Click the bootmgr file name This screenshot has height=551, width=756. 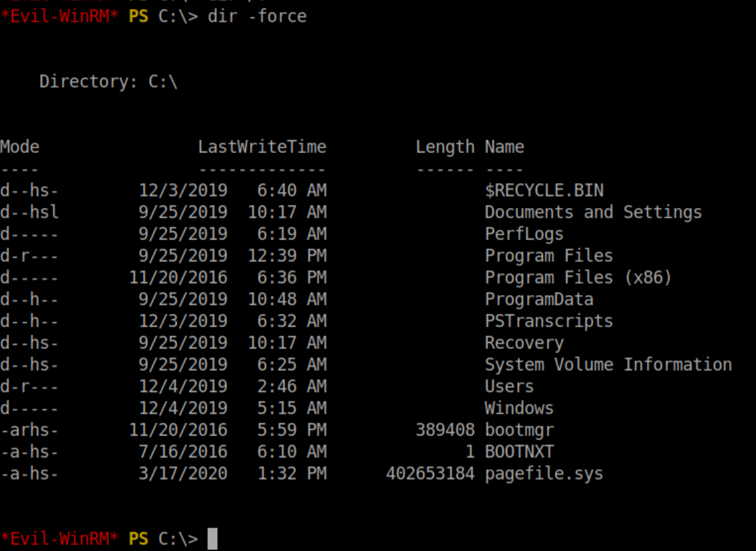pyautogui.click(x=519, y=430)
